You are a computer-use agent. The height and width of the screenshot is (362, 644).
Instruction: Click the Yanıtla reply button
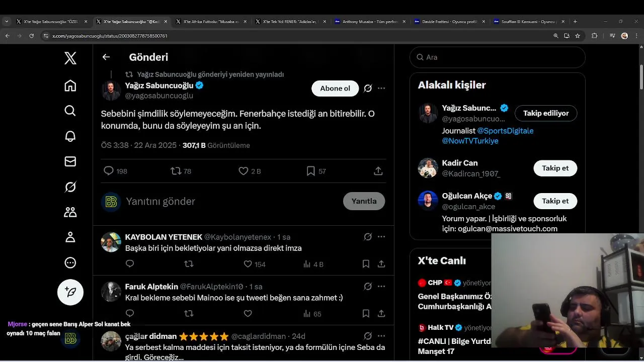[x=364, y=201]
